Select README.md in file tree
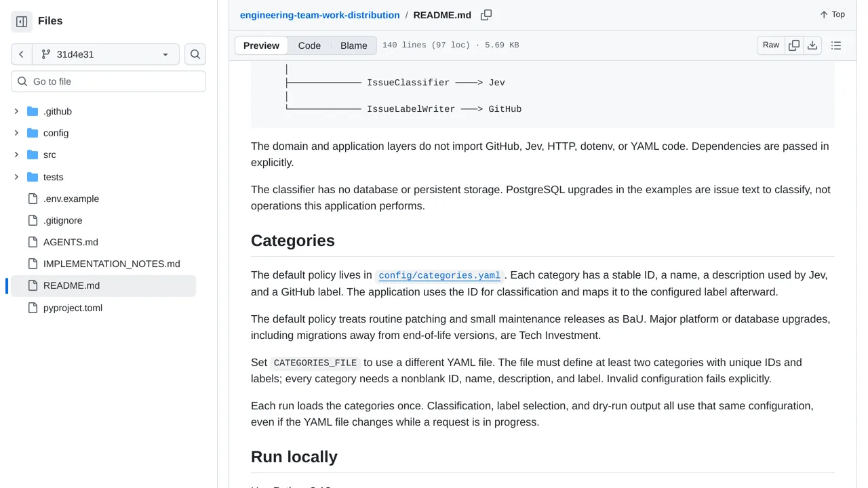This screenshot has width=868, height=488. pos(102,286)
